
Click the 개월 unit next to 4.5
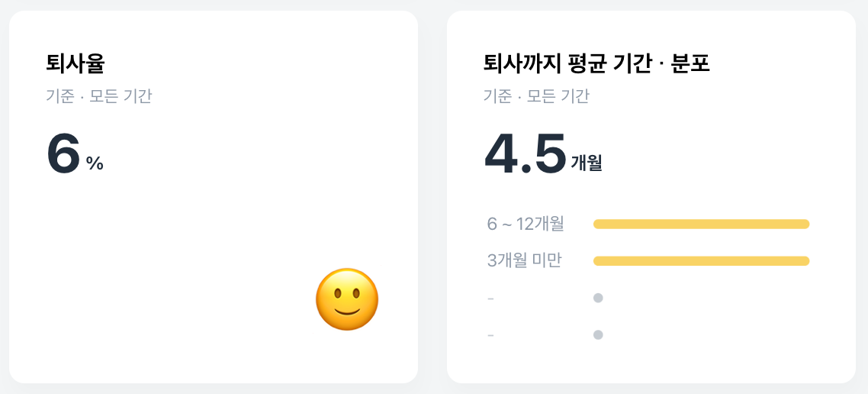point(587,163)
